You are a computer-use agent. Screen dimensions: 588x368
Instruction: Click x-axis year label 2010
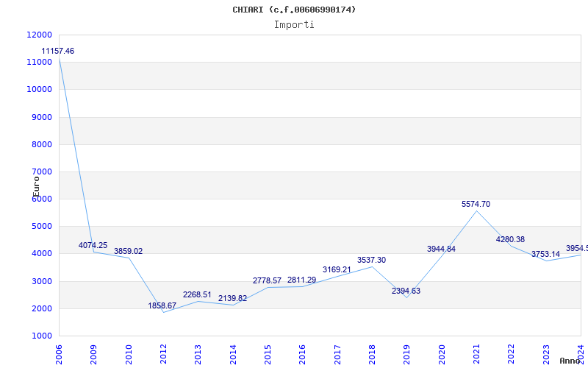[129, 355]
